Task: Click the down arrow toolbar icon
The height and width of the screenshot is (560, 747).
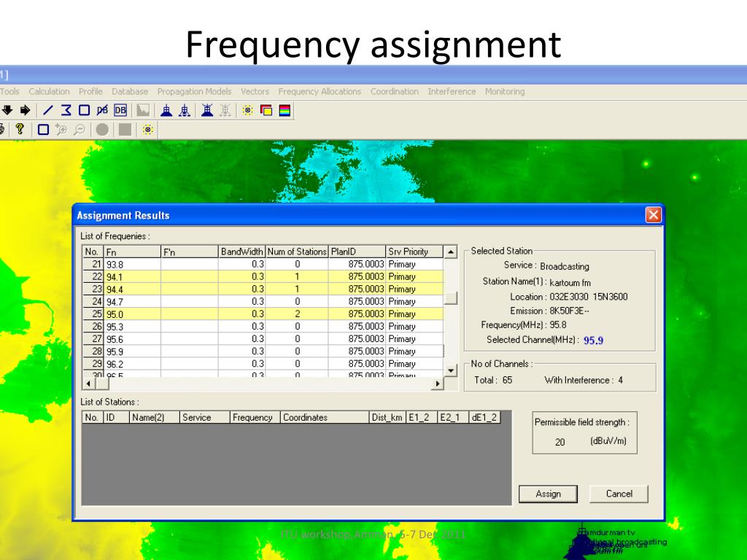Action: tap(7, 111)
